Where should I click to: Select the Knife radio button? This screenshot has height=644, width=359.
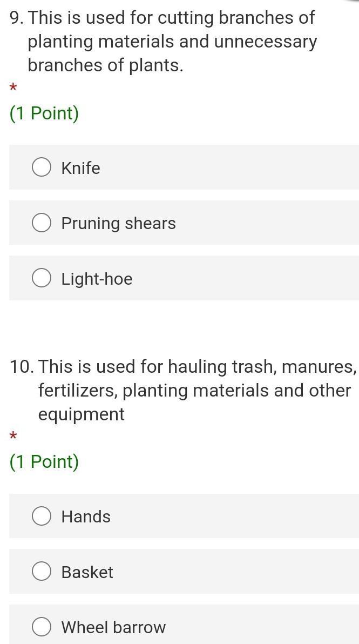[42, 167]
